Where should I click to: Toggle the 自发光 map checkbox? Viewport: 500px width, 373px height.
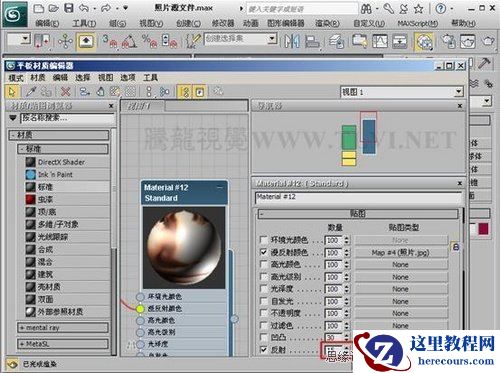pyautogui.click(x=263, y=301)
